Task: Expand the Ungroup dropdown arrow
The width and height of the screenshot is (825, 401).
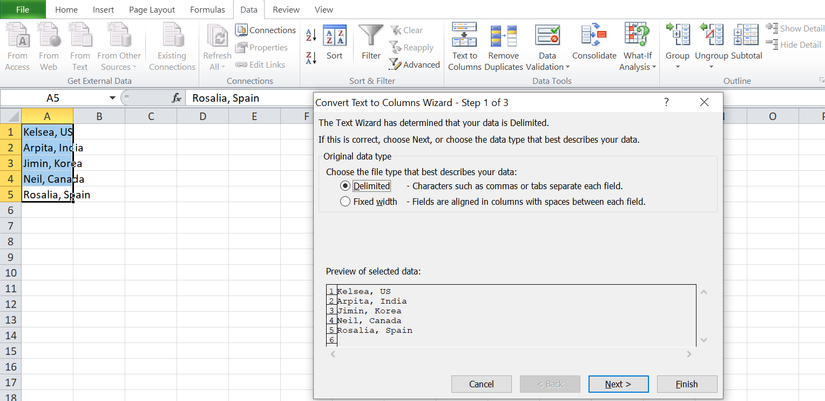Action: tap(711, 67)
